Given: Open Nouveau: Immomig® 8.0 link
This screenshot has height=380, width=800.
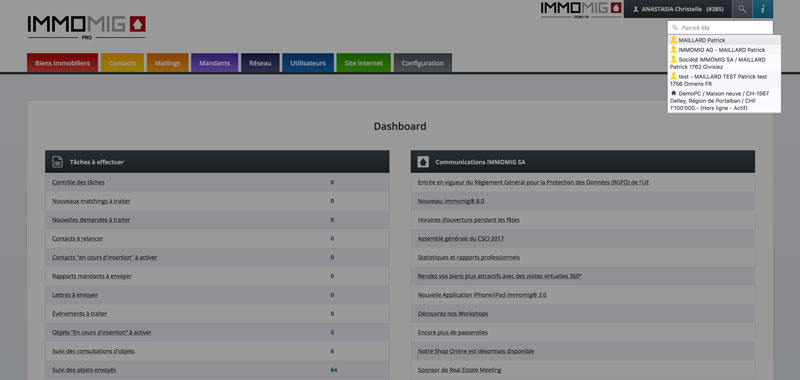Looking at the screenshot, I should (451, 201).
